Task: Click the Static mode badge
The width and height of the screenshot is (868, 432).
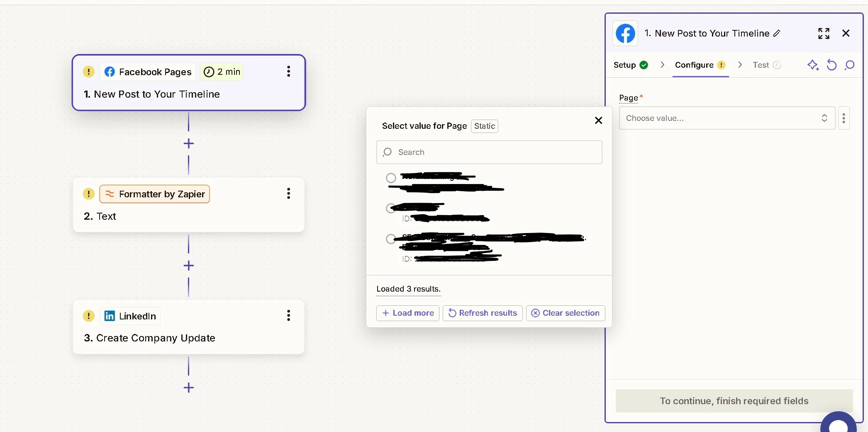Action: pos(485,126)
